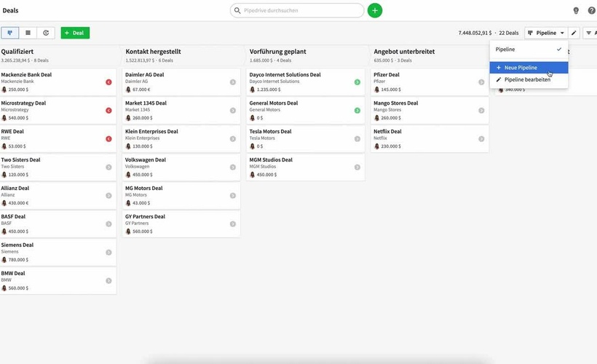
Task: Switch to list view of deals
Action: click(x=28, y=33)
